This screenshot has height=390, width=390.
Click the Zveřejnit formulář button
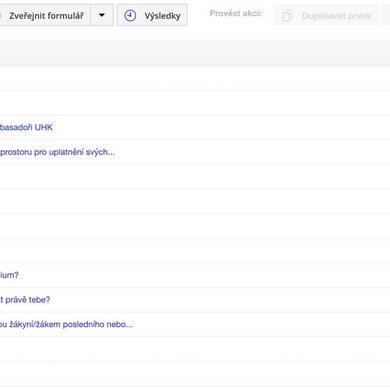pos(45,15)
